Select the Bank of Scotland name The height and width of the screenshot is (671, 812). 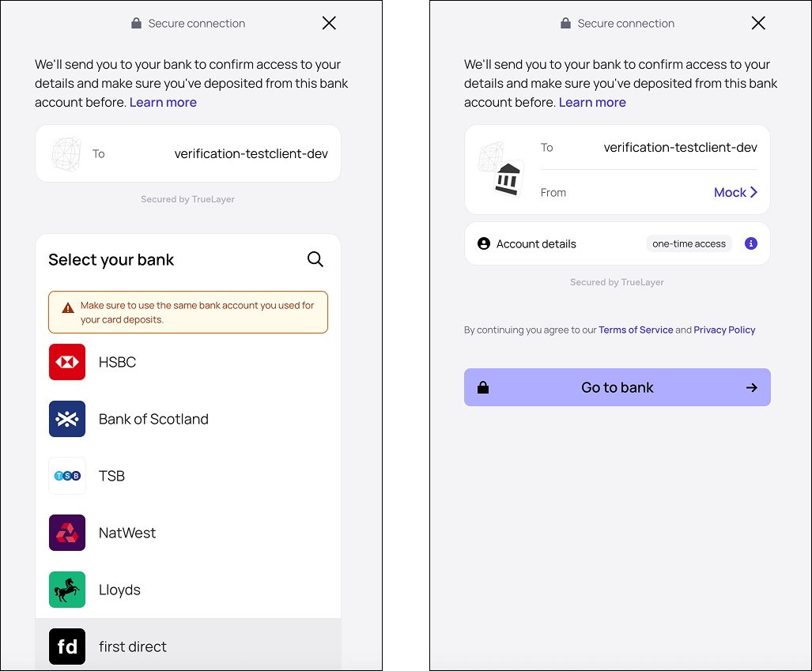point(154,419)
